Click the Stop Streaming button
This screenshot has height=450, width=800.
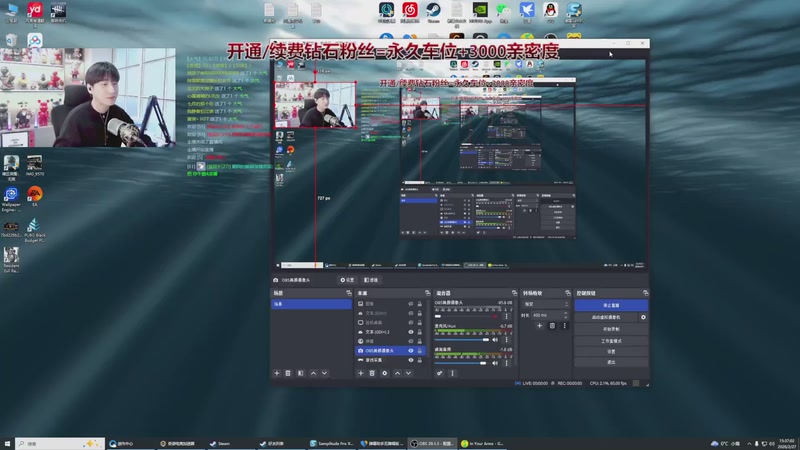pos(611,305)
